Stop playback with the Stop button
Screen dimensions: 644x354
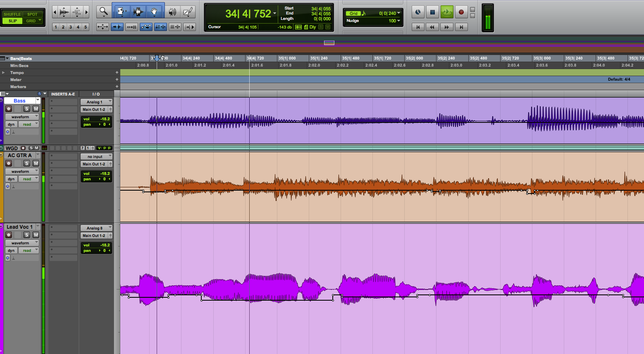[432, 12]
